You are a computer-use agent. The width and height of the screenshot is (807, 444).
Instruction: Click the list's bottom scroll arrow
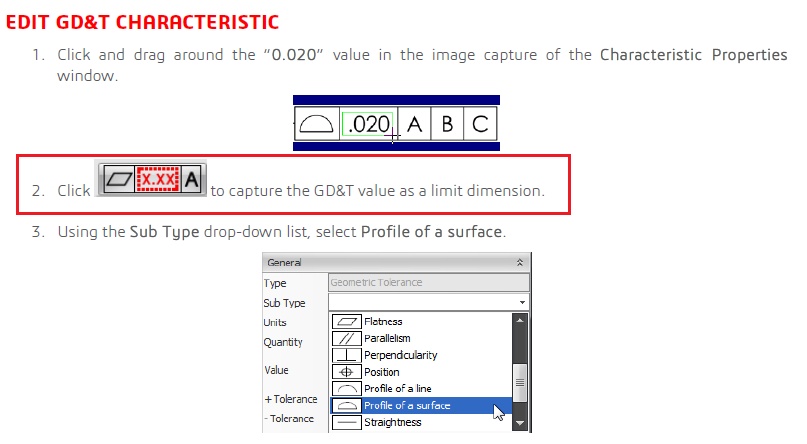tap(520, 423)
